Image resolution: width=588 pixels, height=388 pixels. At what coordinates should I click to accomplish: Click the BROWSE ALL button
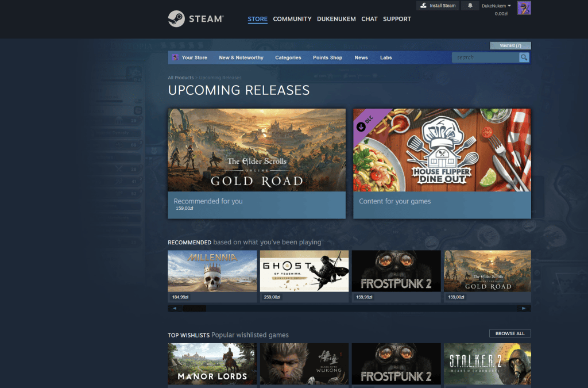click(x=510, y=333)
